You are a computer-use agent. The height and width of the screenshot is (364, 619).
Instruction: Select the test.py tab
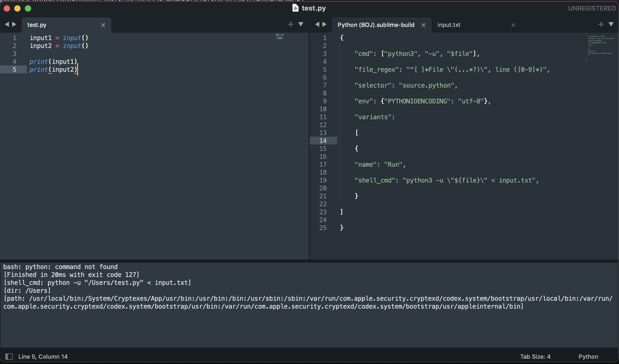(66, 25)
